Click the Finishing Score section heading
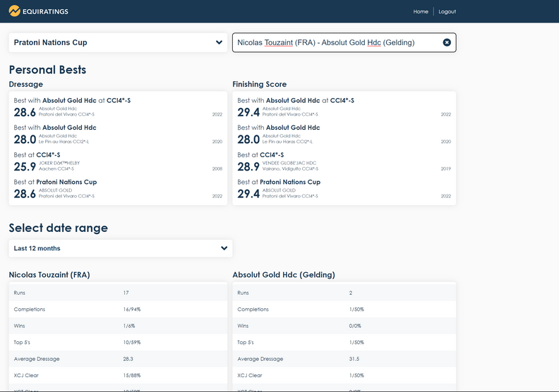The height and width of the screenshot is (392, 559). (x=260, y=85)
